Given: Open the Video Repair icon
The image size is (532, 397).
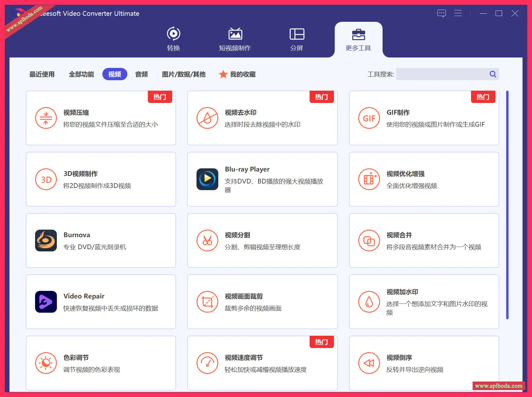Looking at the screenshot, I should (46, 302).
